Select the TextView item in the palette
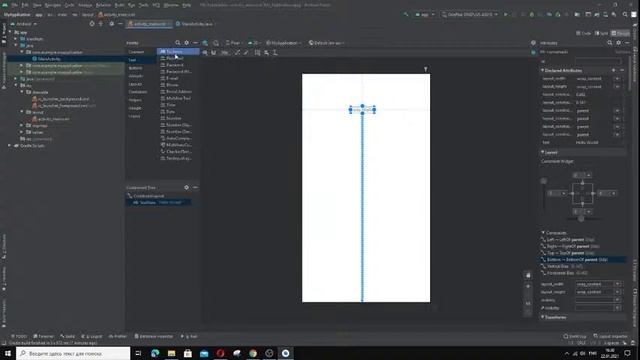The height and width of the screenshot is (360, 640). [178, 51]
